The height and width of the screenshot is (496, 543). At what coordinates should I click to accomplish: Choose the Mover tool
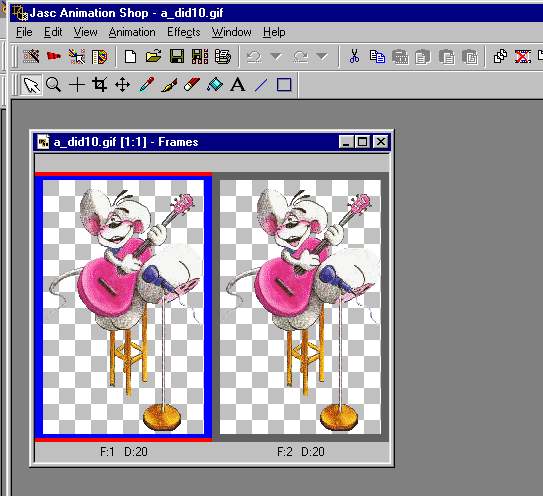coord(122,85)
